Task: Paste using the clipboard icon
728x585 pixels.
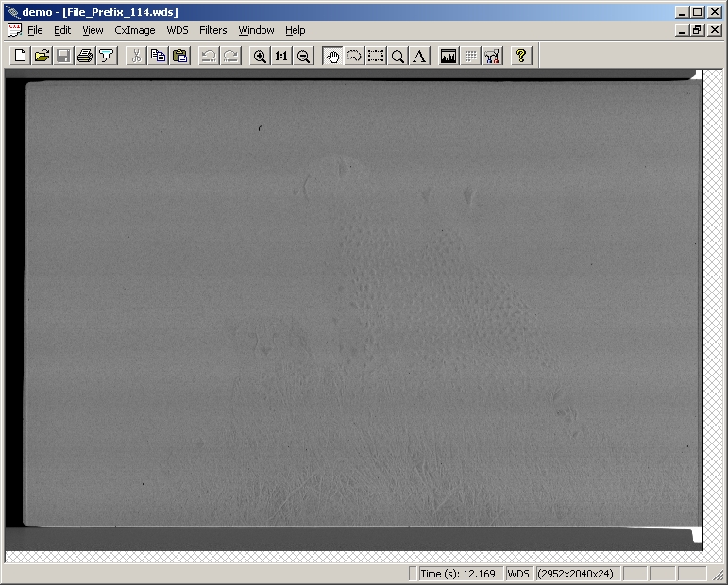Action: [x=179, y=56]
